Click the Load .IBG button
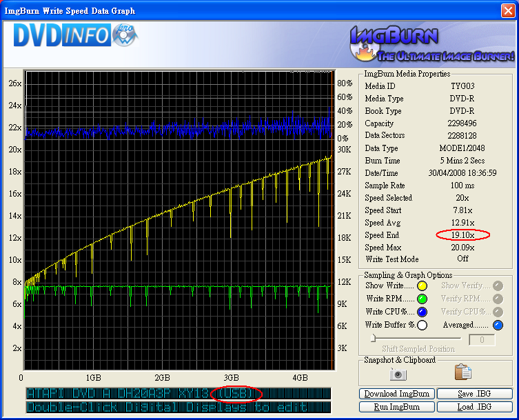This screenshot has width=519, height=420. (476, 407)
